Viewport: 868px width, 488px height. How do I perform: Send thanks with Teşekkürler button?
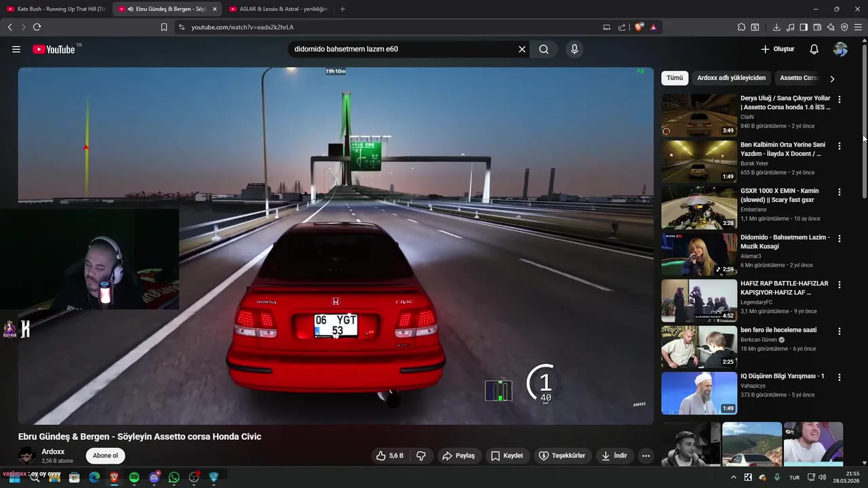[x=561, y=455]
